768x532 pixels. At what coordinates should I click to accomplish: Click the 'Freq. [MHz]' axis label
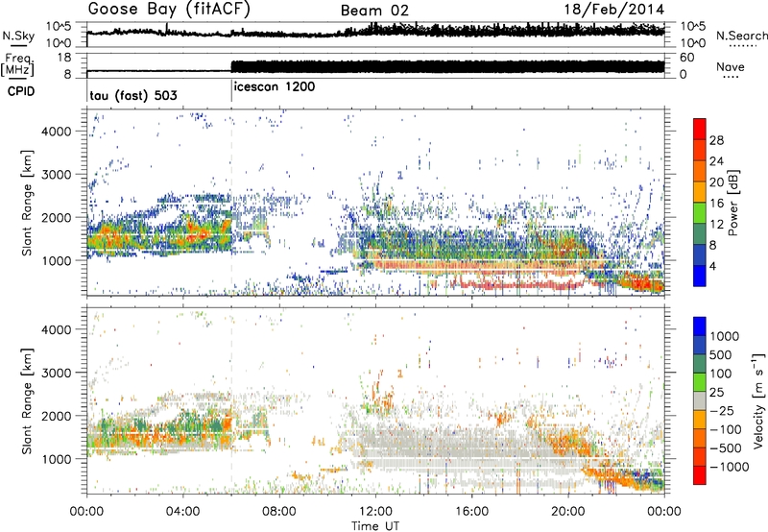(17, 65)
